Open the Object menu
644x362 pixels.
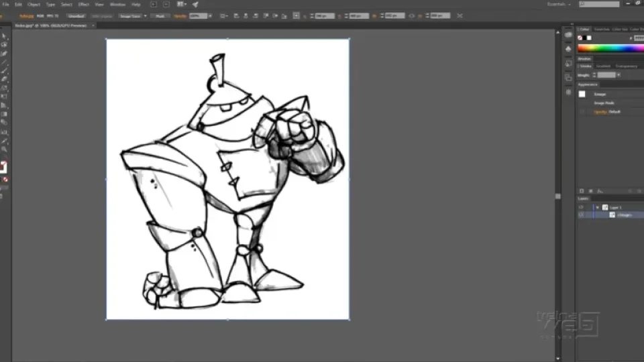click(x=34, y=5)
